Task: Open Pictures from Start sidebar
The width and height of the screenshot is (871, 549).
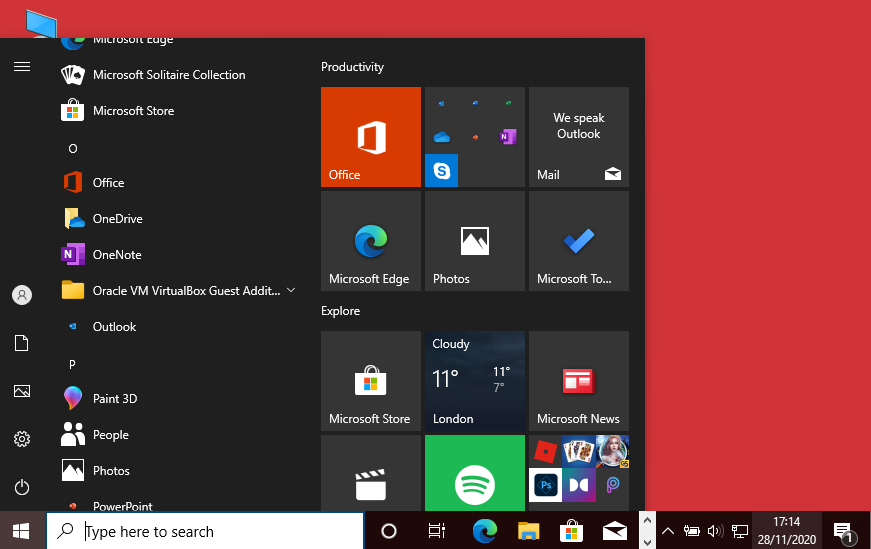Action: click(x=22, y=391)
